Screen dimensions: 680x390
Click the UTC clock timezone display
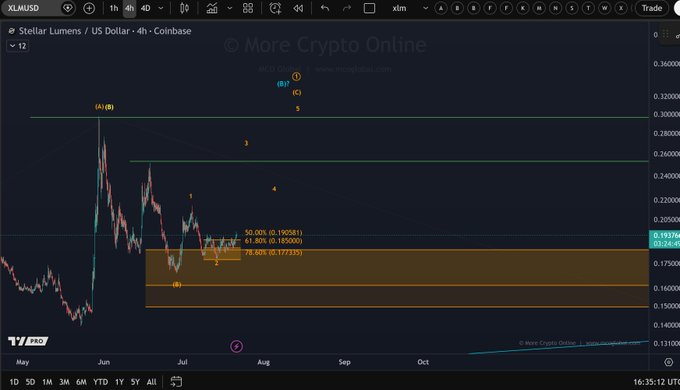[x=656, y=382]
